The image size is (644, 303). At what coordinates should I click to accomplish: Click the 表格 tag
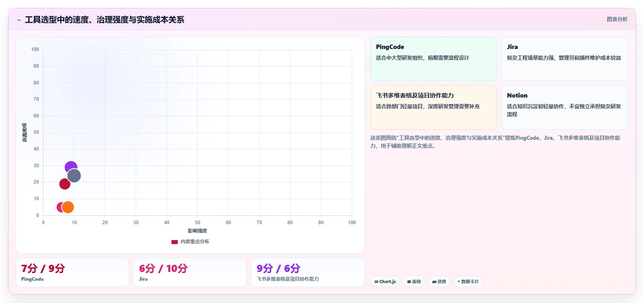point(414,281)
